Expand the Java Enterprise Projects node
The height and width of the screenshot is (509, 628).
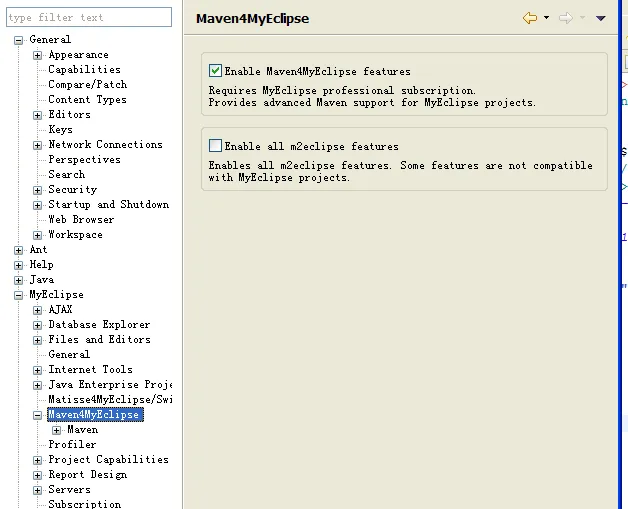tap(37, 385)
